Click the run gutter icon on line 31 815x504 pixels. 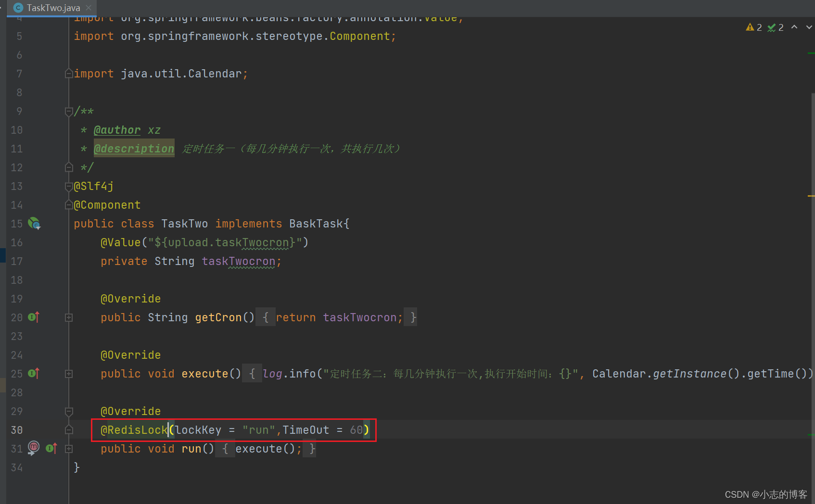[34, 448]
